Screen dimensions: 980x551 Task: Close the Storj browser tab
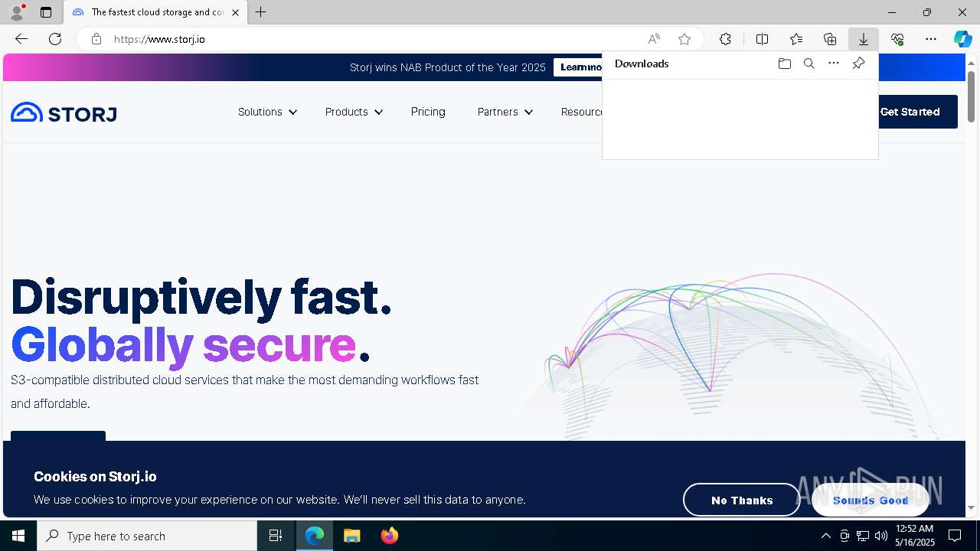click(236, 12)
